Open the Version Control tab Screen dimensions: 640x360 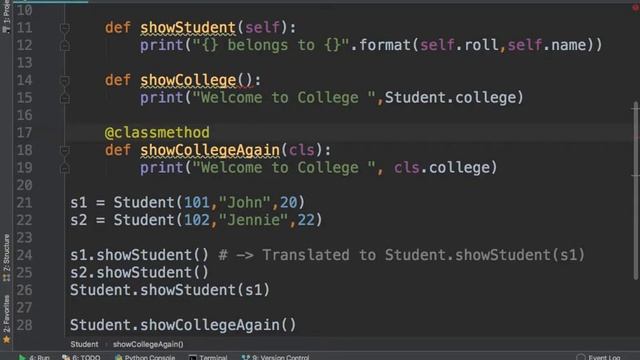click(x=276, y=357)
